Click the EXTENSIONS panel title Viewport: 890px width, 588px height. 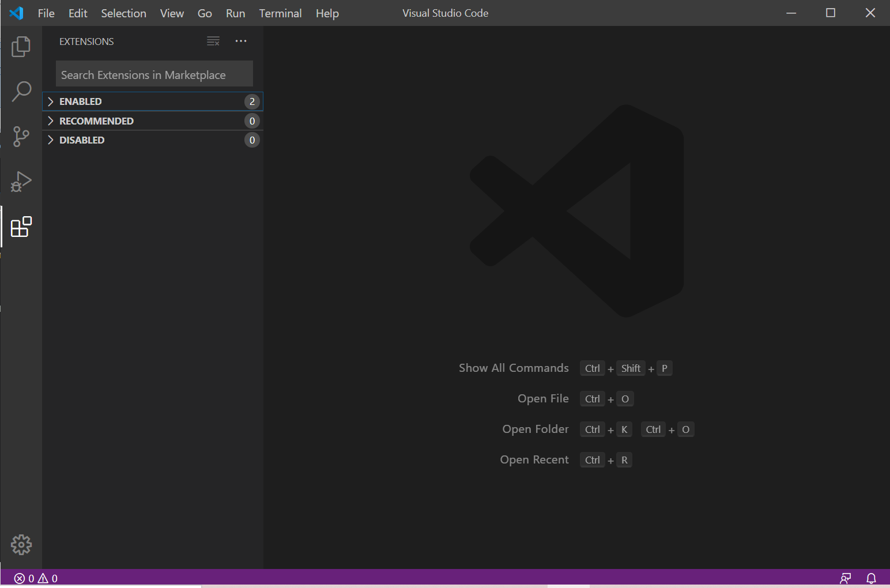click(86, 42)
